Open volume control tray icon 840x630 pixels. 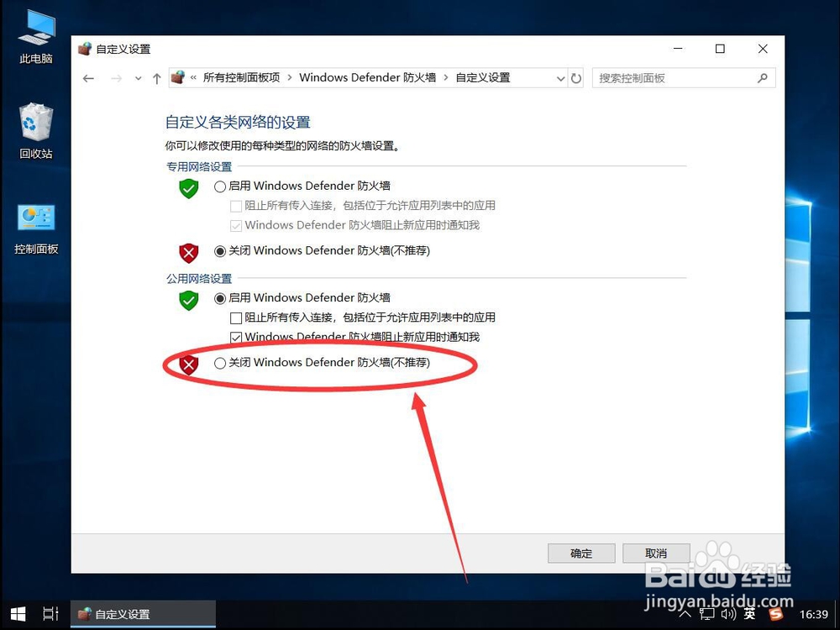tap(728, 614)
